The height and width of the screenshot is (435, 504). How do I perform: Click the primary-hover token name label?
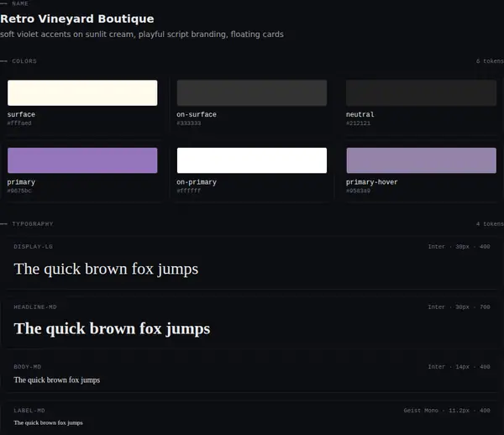[372, 182]
